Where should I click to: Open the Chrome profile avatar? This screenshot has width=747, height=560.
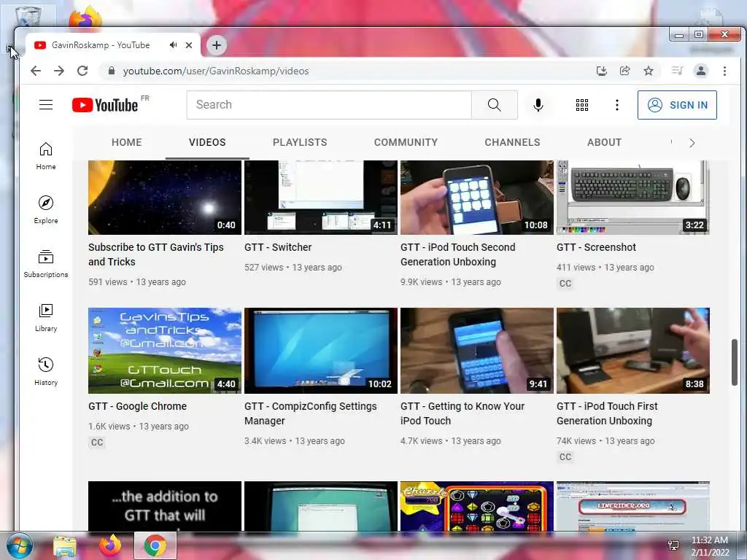point(701,71)
